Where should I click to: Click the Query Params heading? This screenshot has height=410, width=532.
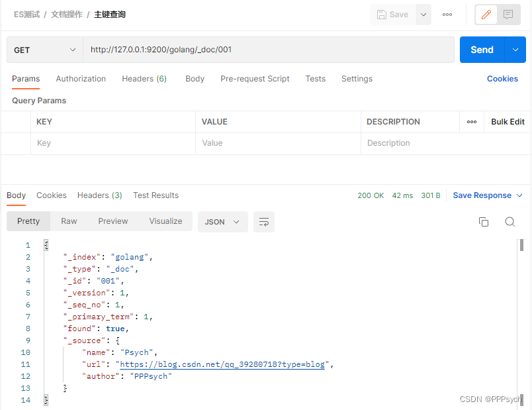tap(39, 101)
